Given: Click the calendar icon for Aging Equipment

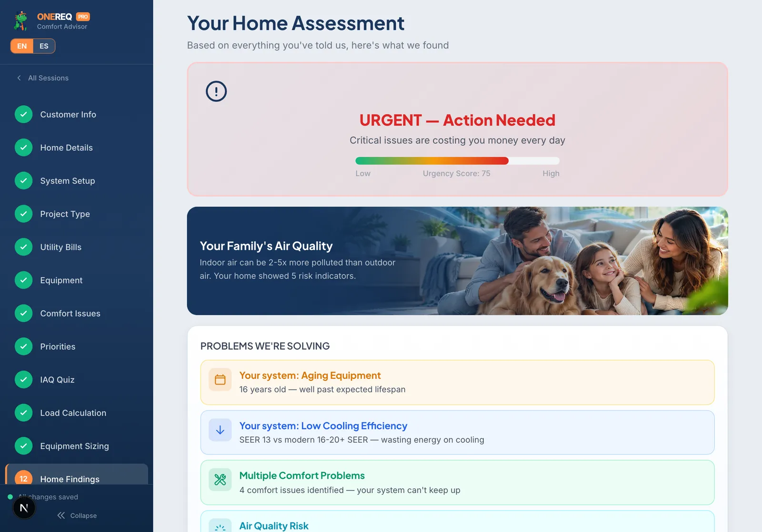Looking at the screenshot, I should (x=220, y=380).
